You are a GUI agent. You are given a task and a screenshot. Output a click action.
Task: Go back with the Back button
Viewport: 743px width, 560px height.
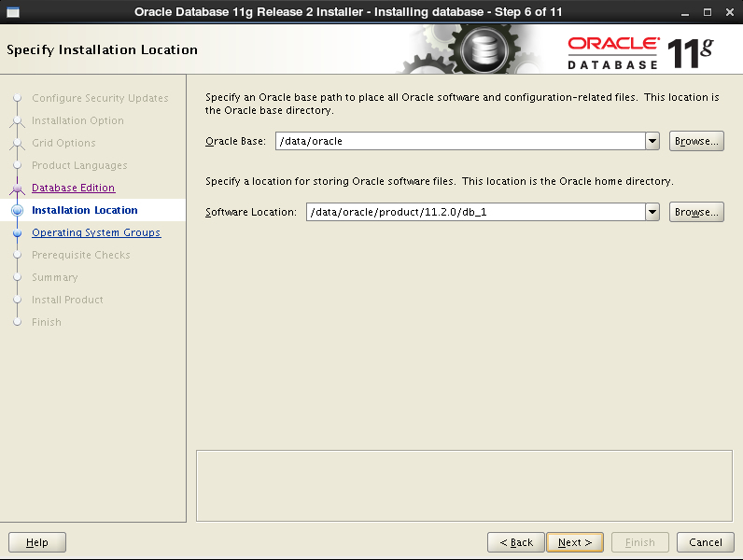(516, 542)
